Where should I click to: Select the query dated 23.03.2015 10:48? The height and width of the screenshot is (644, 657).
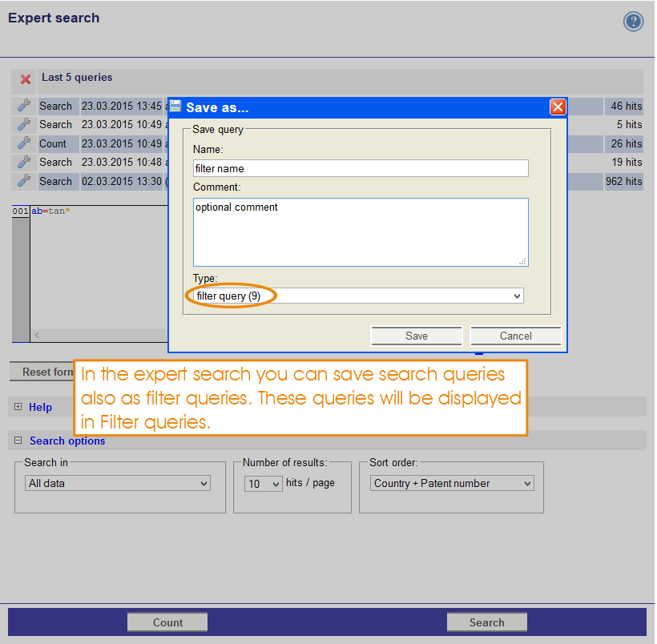pos(122,162)
